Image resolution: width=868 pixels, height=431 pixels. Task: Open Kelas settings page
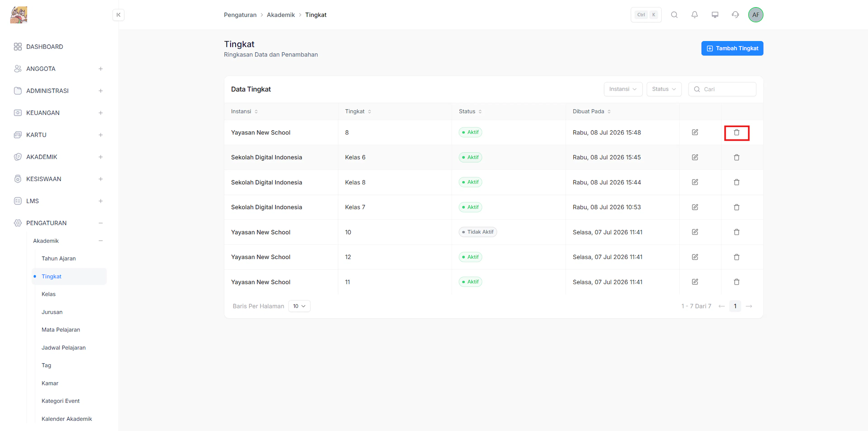[49, 294]
